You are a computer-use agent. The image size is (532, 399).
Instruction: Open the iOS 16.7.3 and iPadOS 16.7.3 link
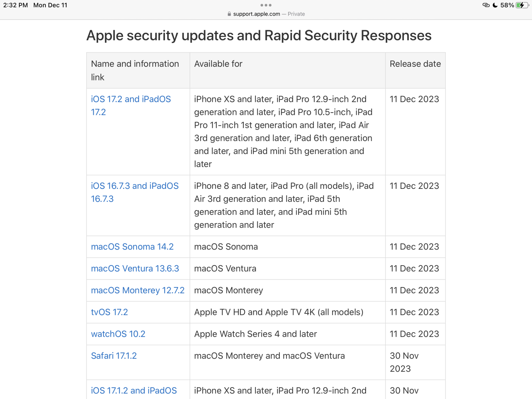click(135, 192)
